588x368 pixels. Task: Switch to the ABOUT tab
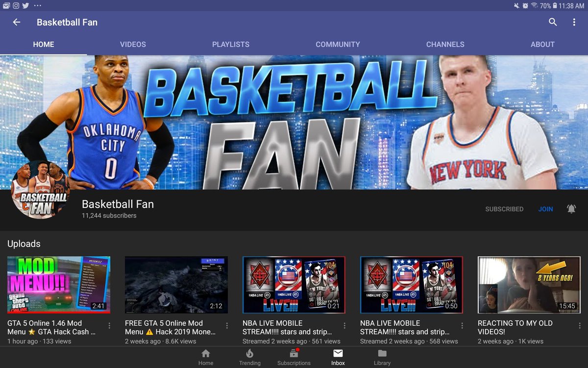542,44
